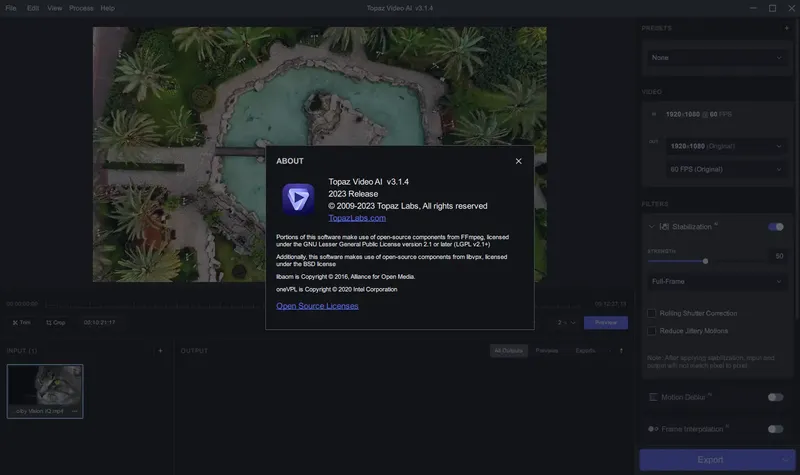Click the Stabilization filter icon
The height and width of the screenshot is (475, 800).
tap(664, 227)
